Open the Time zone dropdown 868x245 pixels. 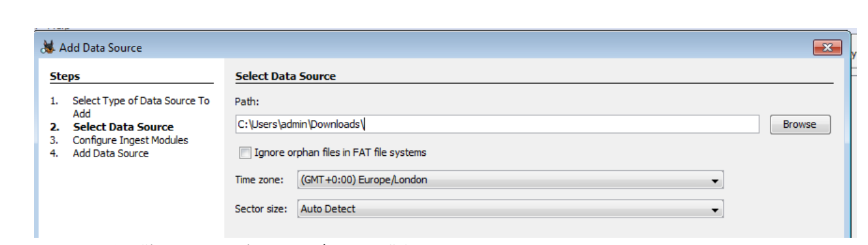510,179
